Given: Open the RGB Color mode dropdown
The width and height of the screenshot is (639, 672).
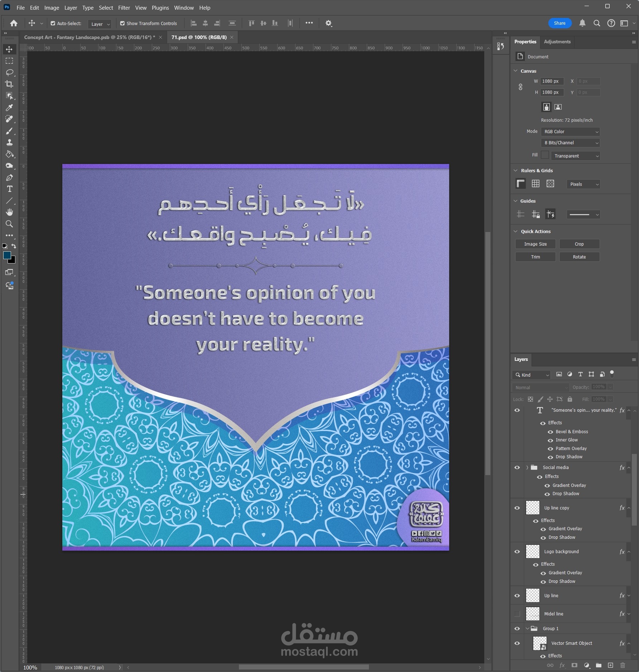Looking at the screenshot, I should tap(570, 132).
